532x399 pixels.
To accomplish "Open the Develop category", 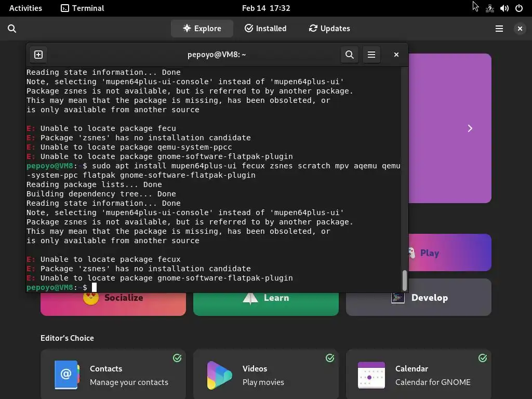I will (419, 297).
